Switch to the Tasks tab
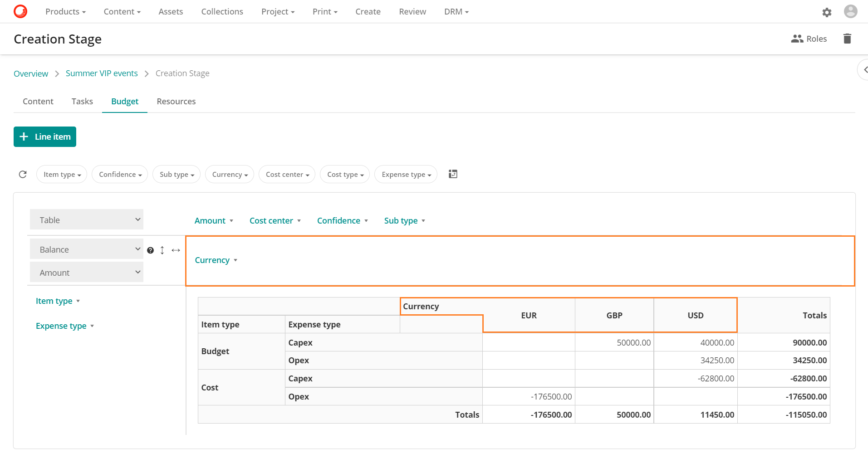Image resolution: width=868 pixels, height=468 pixels. pos(82,102)
